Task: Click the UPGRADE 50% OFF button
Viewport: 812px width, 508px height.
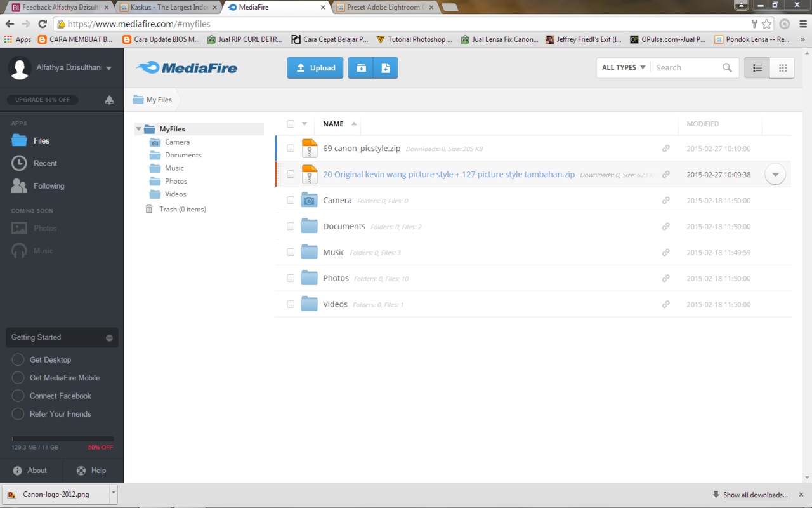Action: pos(43,100)
